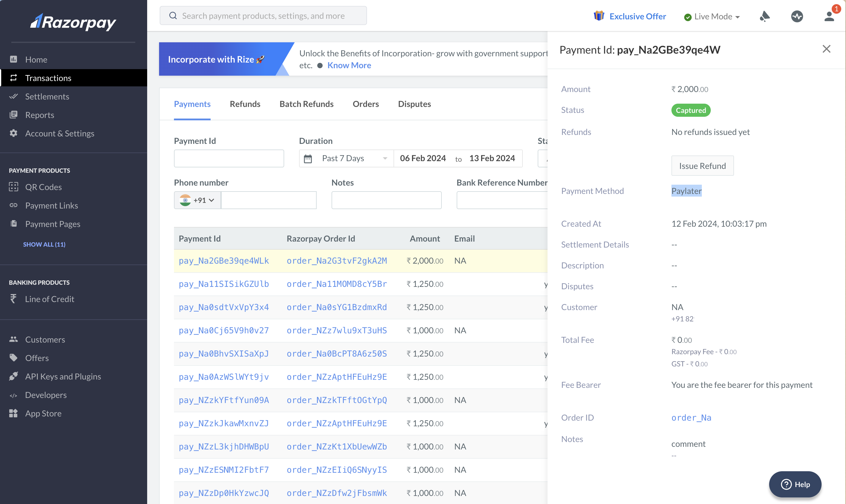
Task: Open order order_Na11MOMD8cY5Br
Action: tap(337, 284)
